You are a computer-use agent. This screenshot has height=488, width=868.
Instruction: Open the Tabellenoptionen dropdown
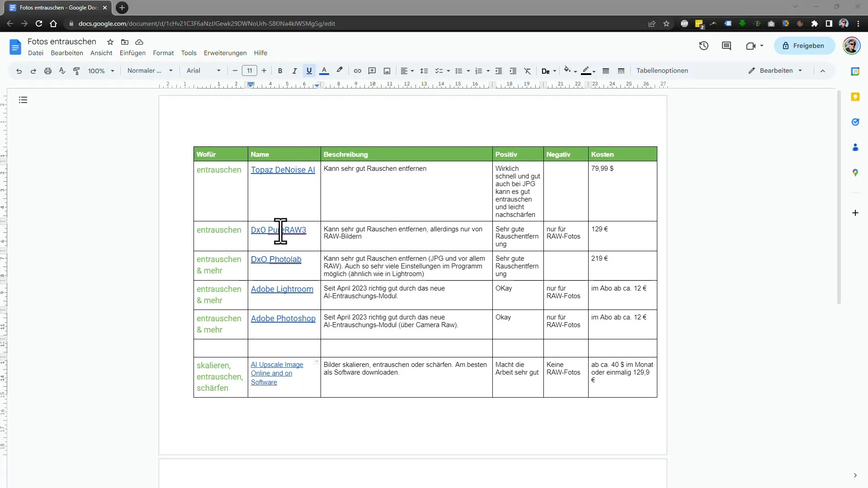click(x=662, y=70)
